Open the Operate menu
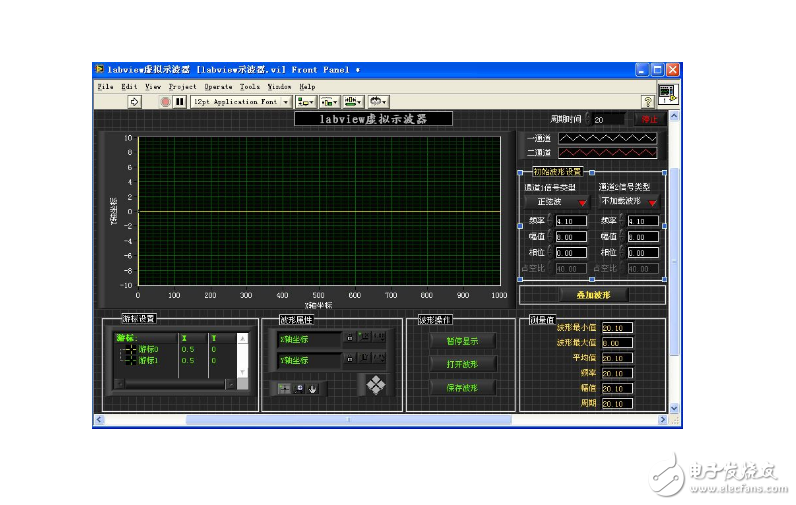 point(218,87)
